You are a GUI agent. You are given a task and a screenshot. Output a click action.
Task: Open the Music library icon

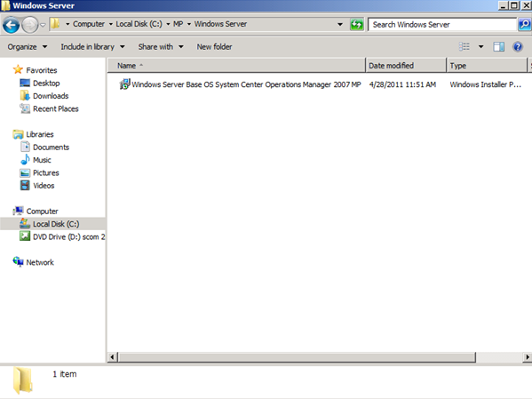tap(25, 160)
